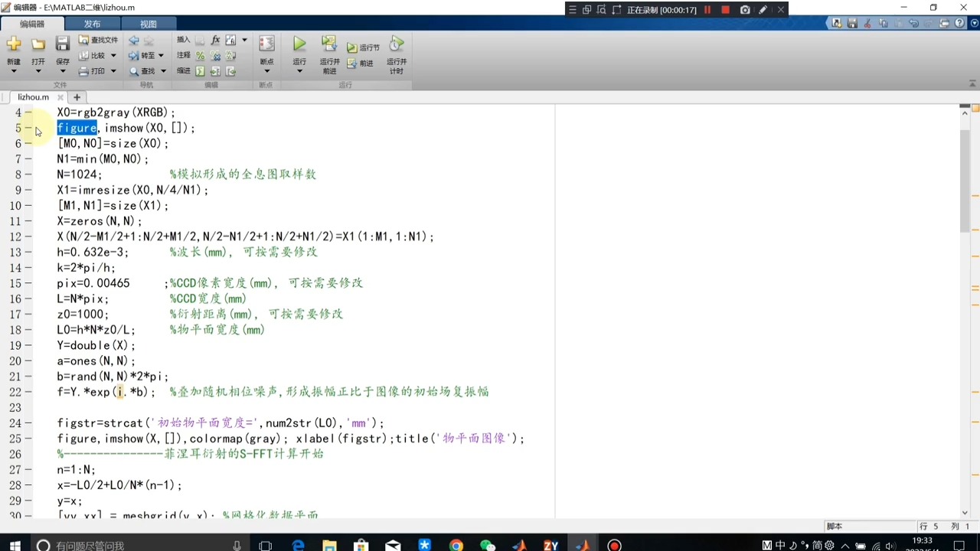980x551 pixels.
Task: Open the 打开 dropdown arrow
Action: [38, 71]
